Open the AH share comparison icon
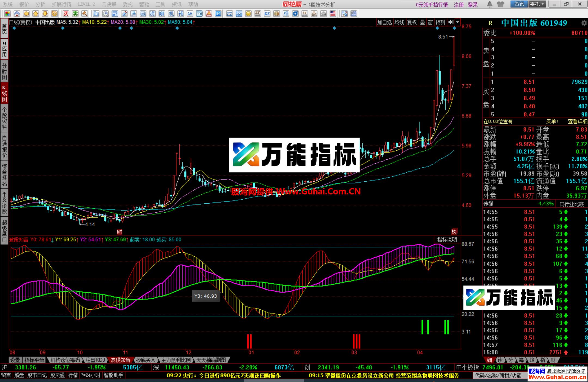 pos(191,13)
